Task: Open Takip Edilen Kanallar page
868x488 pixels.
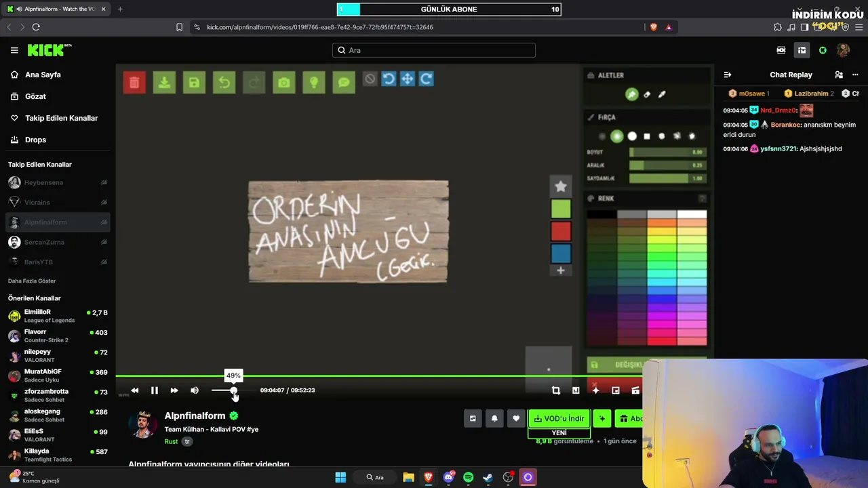Action: tap(62, 118)
